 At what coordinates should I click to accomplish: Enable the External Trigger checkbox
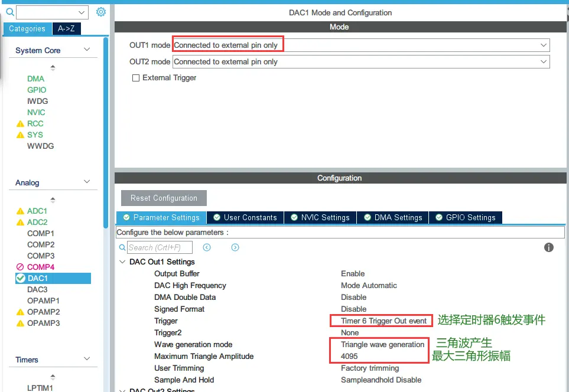[x=136, y=78]
